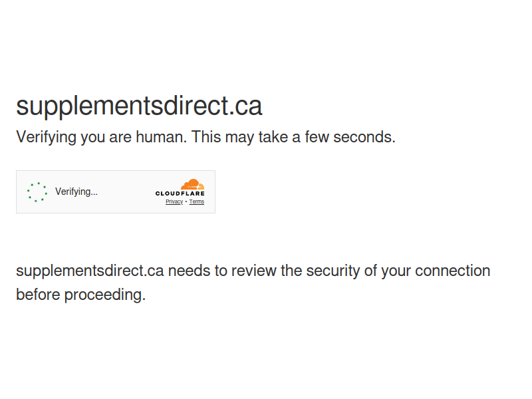Click the orange Cloudflare cloud logo

[x=192, y=184]
